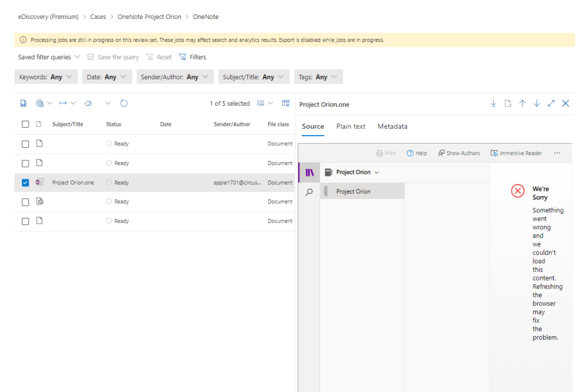Expand the Sender/Author filter dropdown
Viewport: 588px width, 392px height.
click(175, 77)
